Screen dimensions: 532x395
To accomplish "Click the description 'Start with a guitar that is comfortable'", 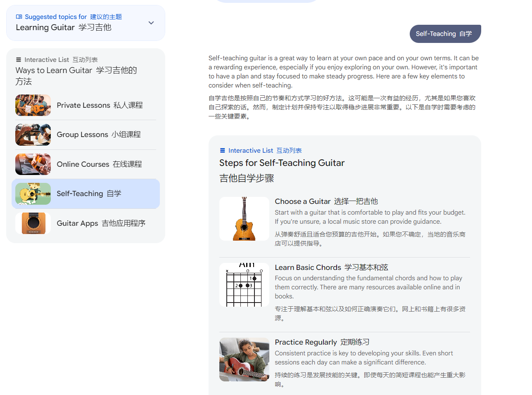I will (370, 217).
